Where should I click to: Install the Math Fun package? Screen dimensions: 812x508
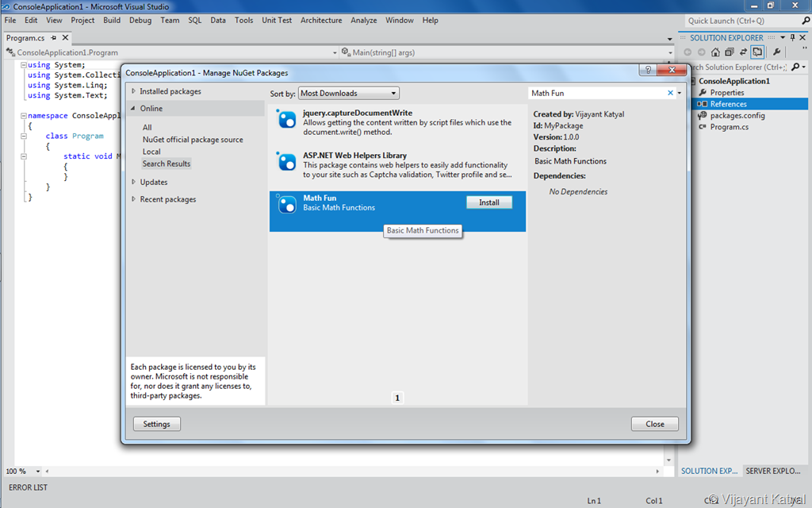[x=488, y=202]
